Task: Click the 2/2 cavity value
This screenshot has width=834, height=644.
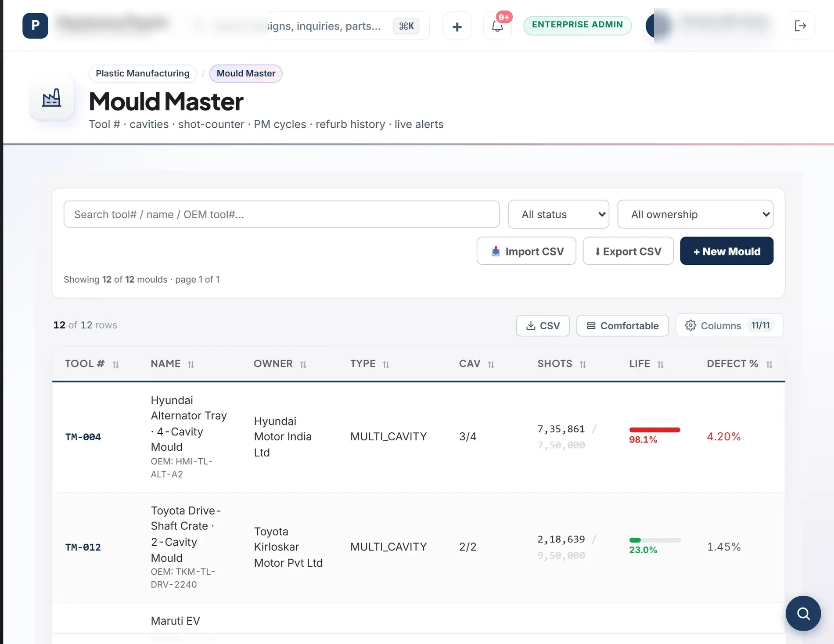Action: pyautogui.click(x=467, y=547)
